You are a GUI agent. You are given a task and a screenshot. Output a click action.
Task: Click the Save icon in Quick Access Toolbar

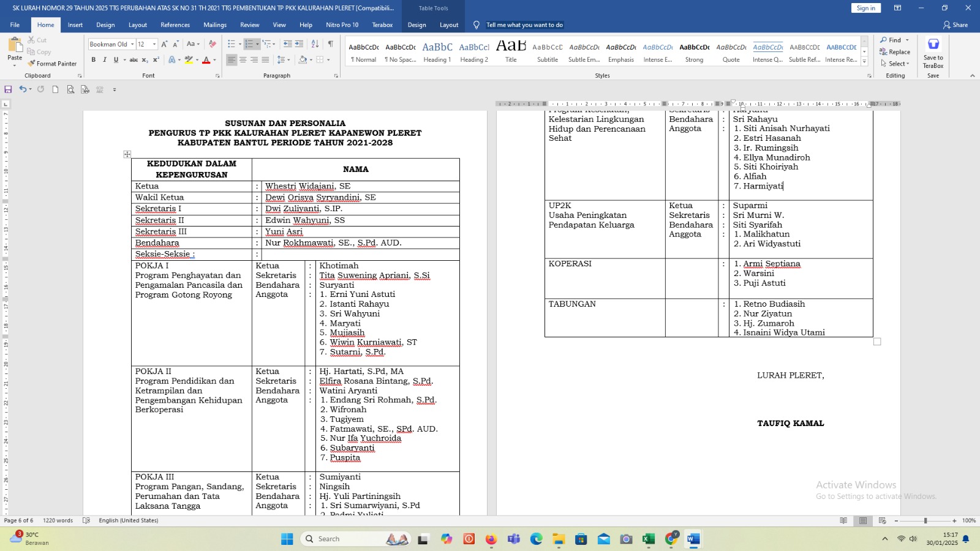coord(8,89)
